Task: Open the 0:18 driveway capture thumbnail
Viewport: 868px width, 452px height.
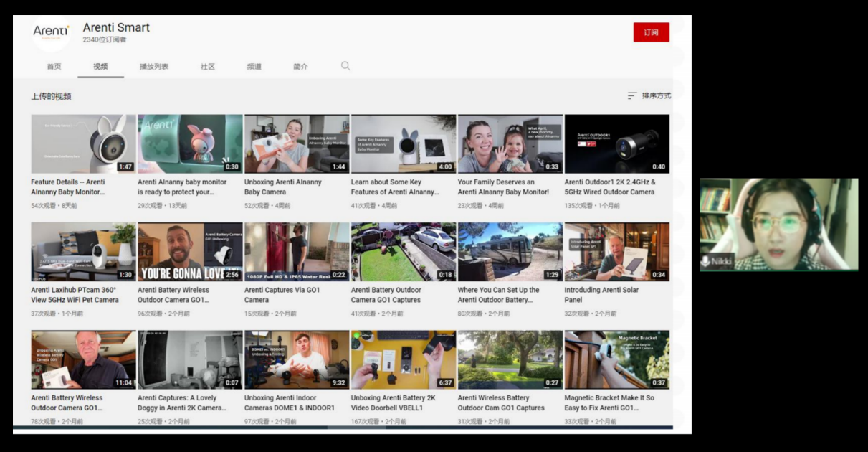Action: click(x=404, y=252)
